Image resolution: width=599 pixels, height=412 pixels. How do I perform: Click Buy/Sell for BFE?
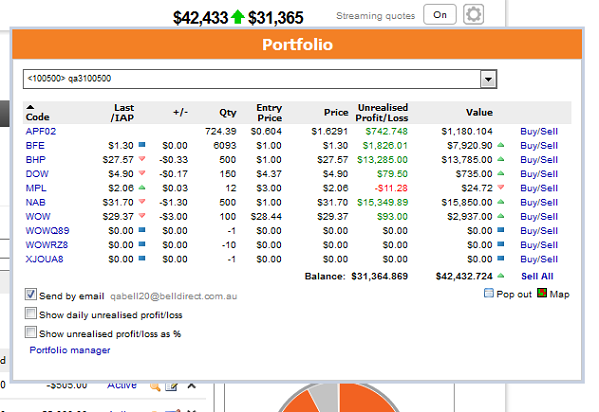[539, 146]
